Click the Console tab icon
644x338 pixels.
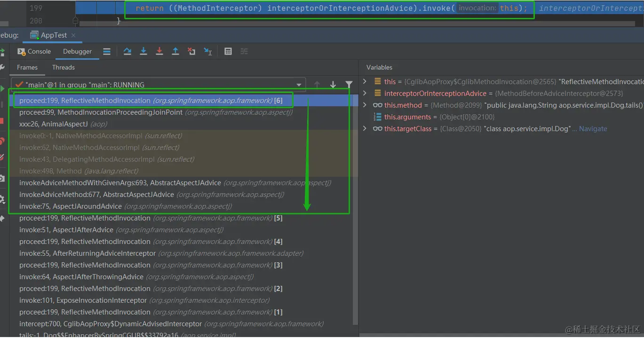[x=21, y=51]
